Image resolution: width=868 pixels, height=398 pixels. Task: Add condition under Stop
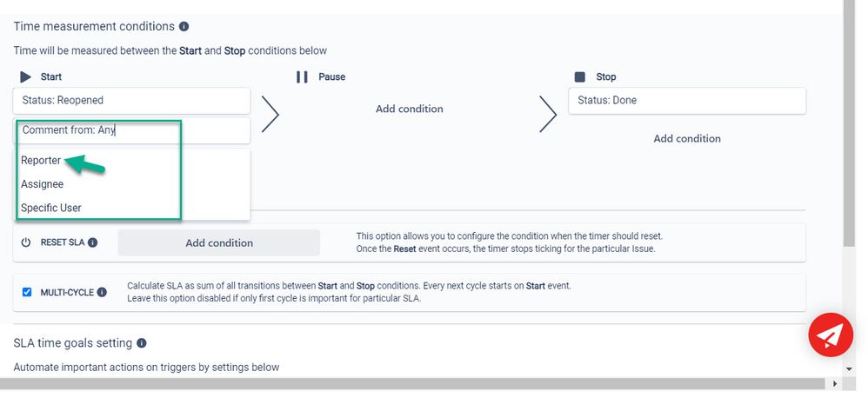pyautogui.click(x=687, y=139)
